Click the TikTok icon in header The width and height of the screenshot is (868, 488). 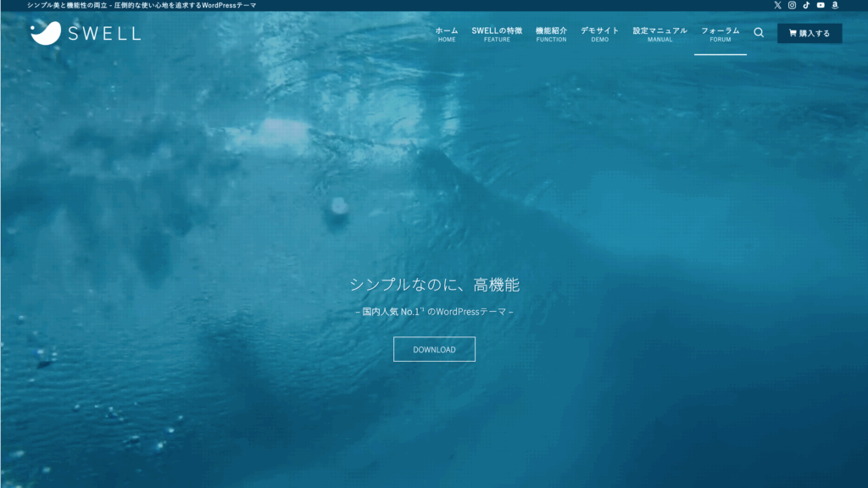[x=806, y=5]
